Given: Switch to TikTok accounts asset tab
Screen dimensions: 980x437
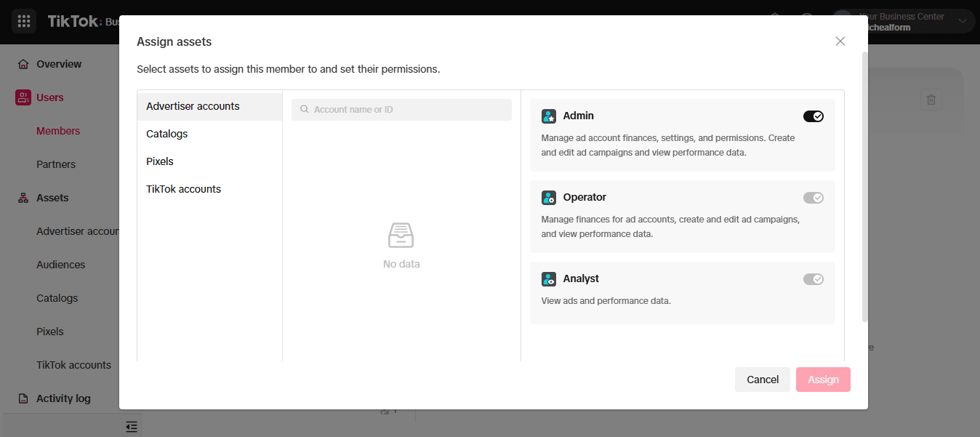Looking at the screenshot, I should [x=183, y=189].
